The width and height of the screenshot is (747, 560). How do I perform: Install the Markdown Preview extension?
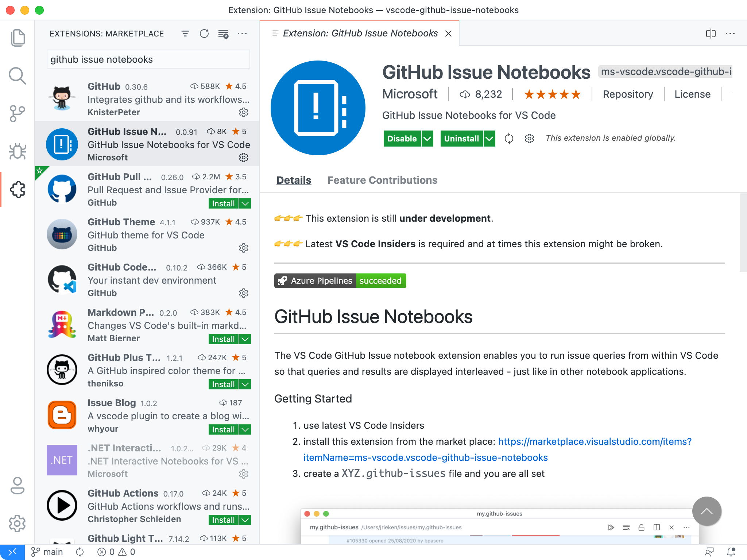point(223,339)
